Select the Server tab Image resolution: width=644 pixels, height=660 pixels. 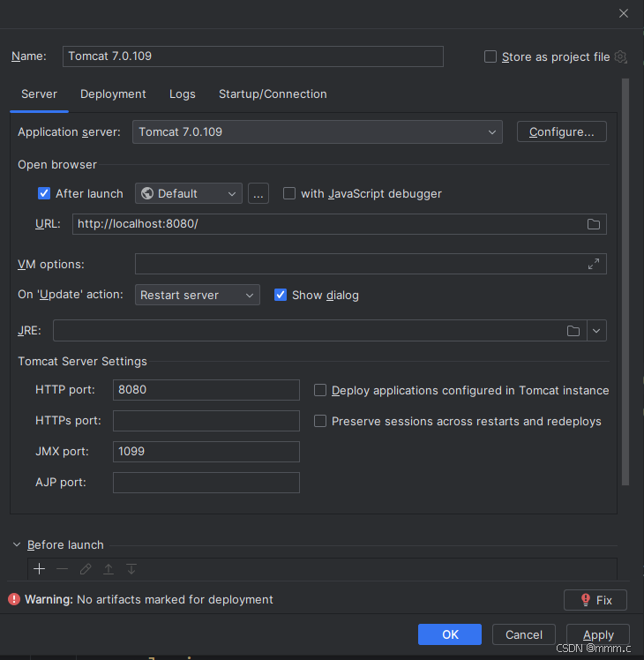pos(39,94)
